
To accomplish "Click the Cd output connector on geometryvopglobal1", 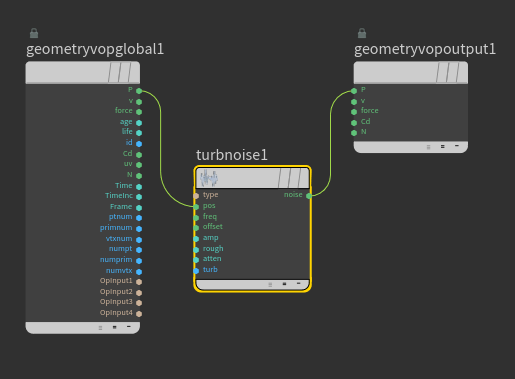I will pyautogui.click(x=139, y=155).
